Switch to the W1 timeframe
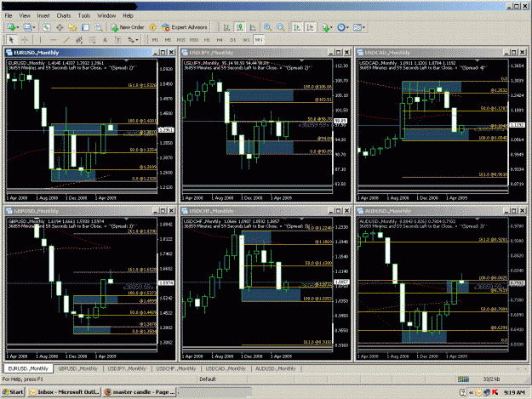The width and height of the screenshot is (532, 399). click(246, 40)
